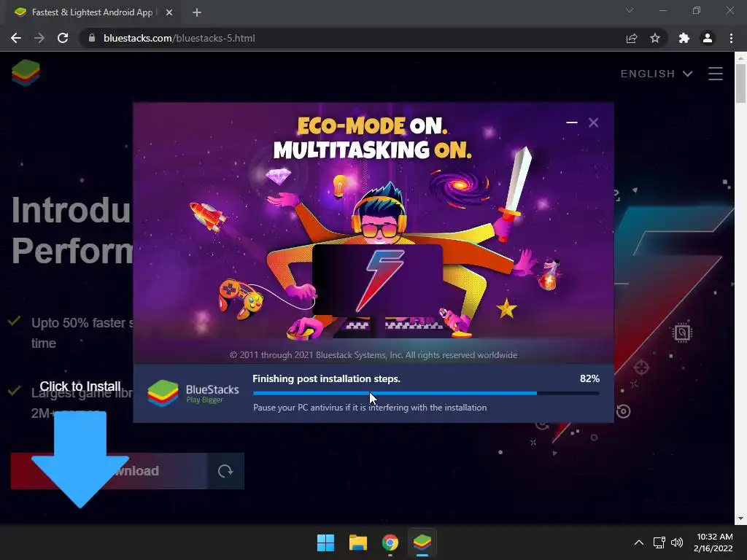
Task: View site security lock info
Action: point(92,38)
